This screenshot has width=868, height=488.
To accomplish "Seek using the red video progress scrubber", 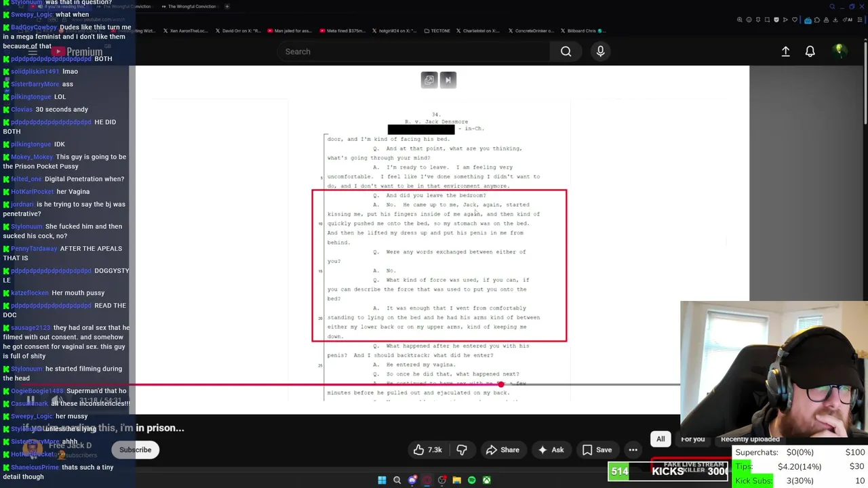I will pos(501,385).
